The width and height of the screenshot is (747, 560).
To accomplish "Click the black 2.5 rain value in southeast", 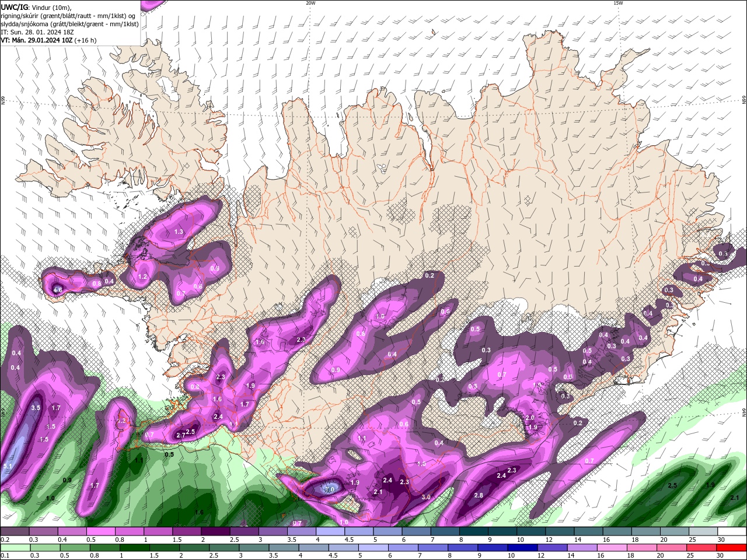I will coord(672,485).
